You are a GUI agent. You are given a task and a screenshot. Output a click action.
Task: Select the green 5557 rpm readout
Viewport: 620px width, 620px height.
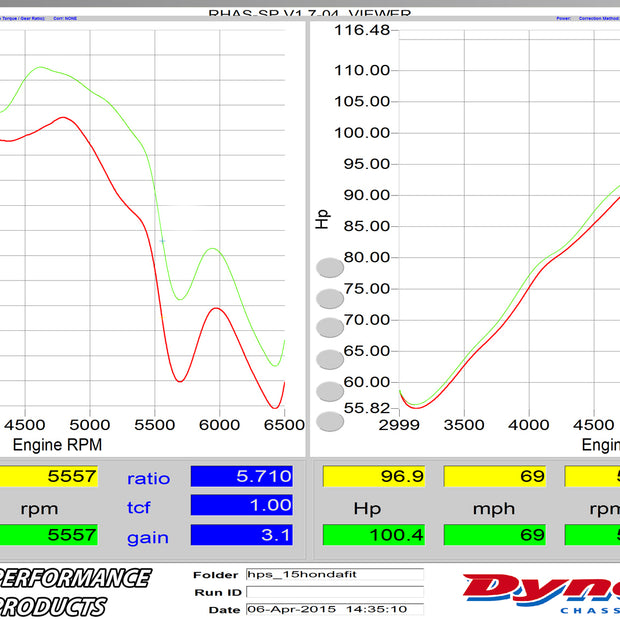coord(49,535)
